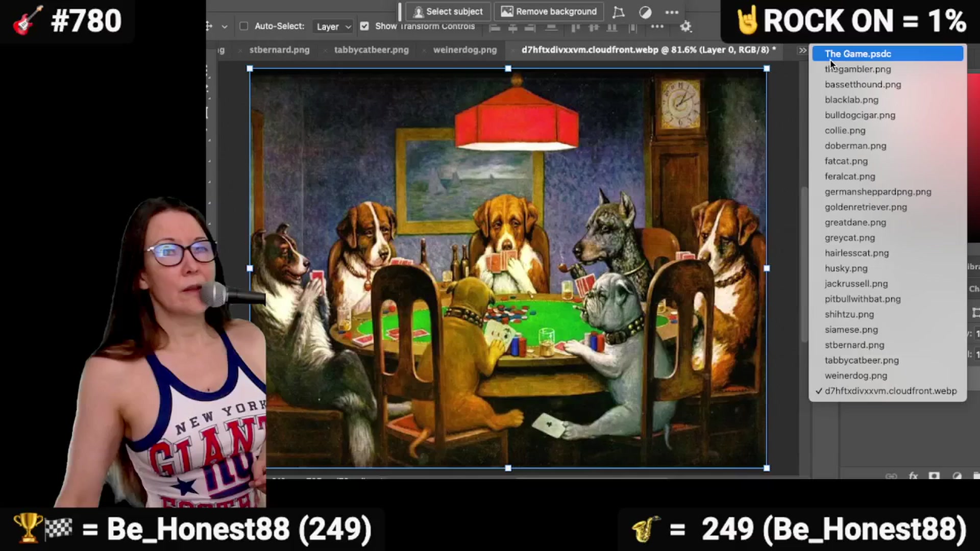Pick jackrussell.png in the list
This screenshot has height=551, width=980.
[x=888, y=283]
